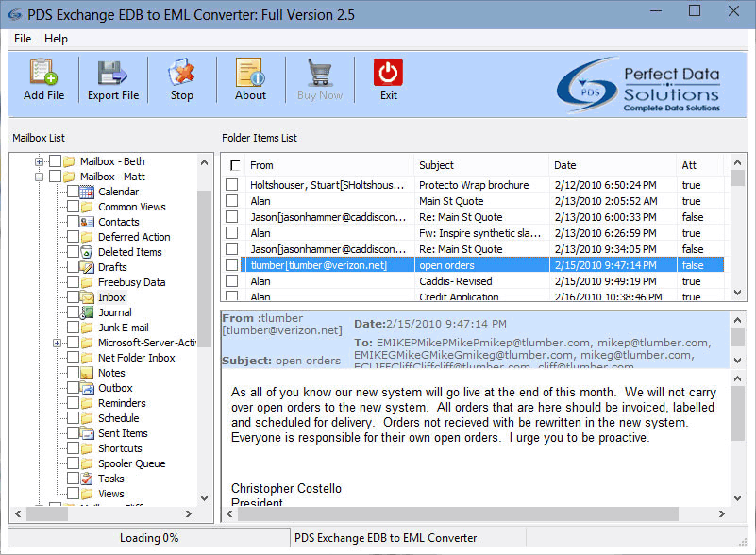Click the Loading 0% progress bar
Image resolution: width=756 pixels, height=555 pixels.
pos(149,538)
